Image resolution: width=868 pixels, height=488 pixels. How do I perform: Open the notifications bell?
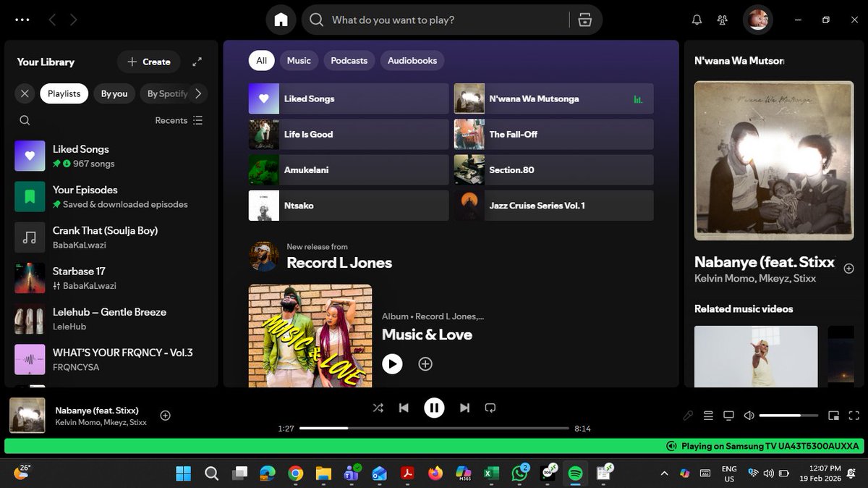click(697, 20)
